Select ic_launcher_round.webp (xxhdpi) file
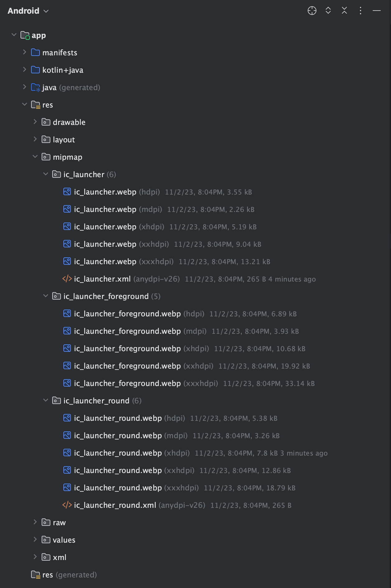Image resolution: width=391 pixels, height=588 pixels. (x=177, y=471)
